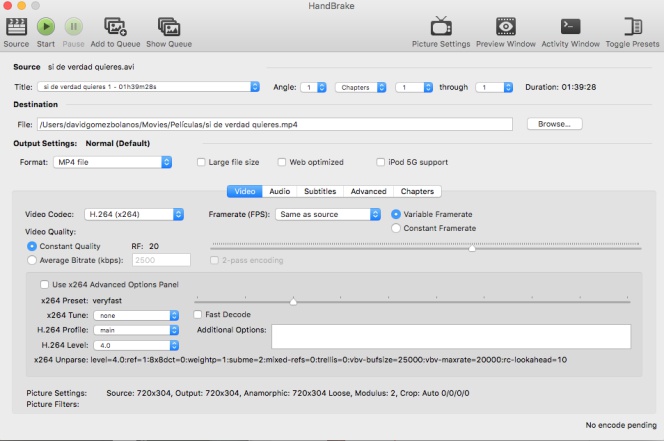Enable Fast Decode checkbox
Screen dimensions: 664x441
(198, 314)
